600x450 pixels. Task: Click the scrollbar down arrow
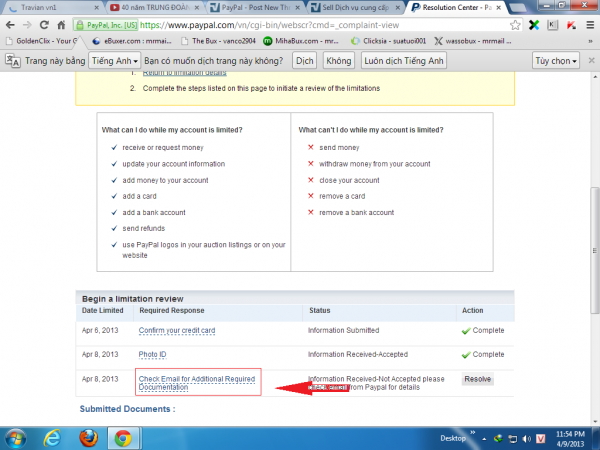pos(594,421)
